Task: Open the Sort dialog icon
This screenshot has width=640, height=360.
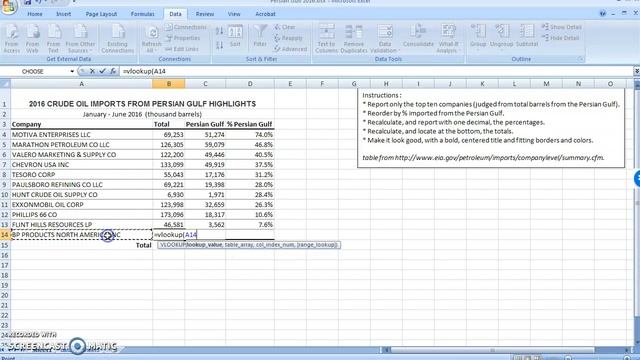Action: [235, 36]
